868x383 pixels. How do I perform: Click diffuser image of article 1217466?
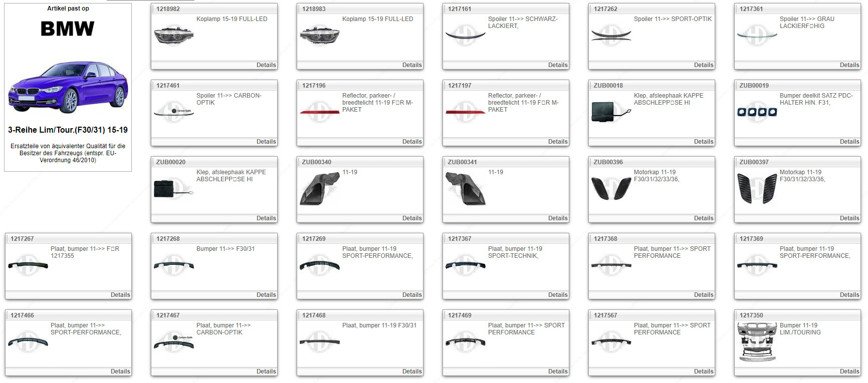28,341
